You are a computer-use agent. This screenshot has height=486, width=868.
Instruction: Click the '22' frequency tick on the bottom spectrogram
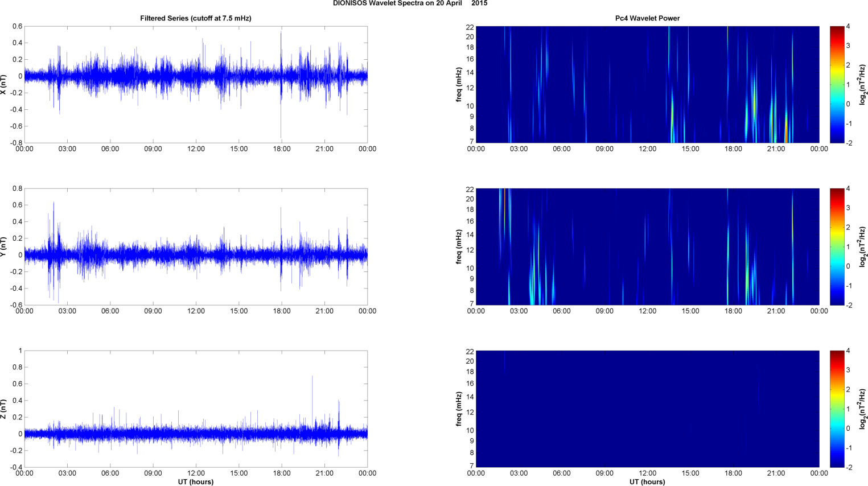click(470, 351)
